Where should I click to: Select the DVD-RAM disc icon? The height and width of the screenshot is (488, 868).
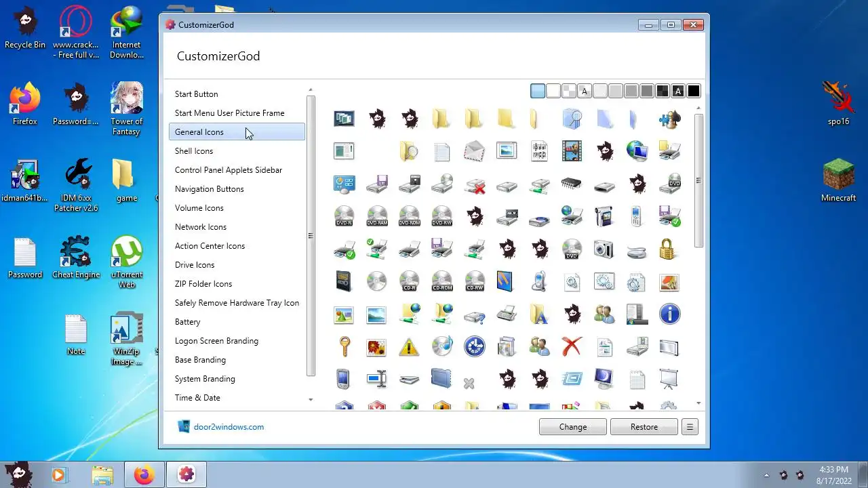click(x=376, y=216)
